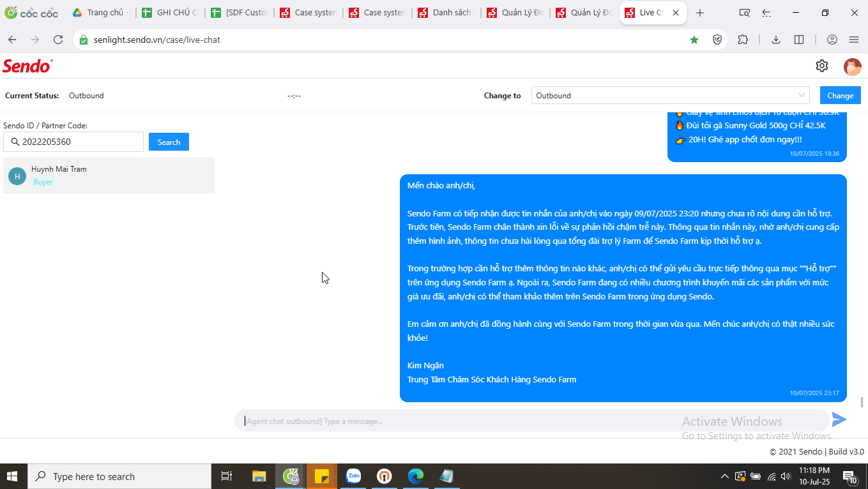
Task: Open the browser profile icon
Action: click(x=832, y=40)
